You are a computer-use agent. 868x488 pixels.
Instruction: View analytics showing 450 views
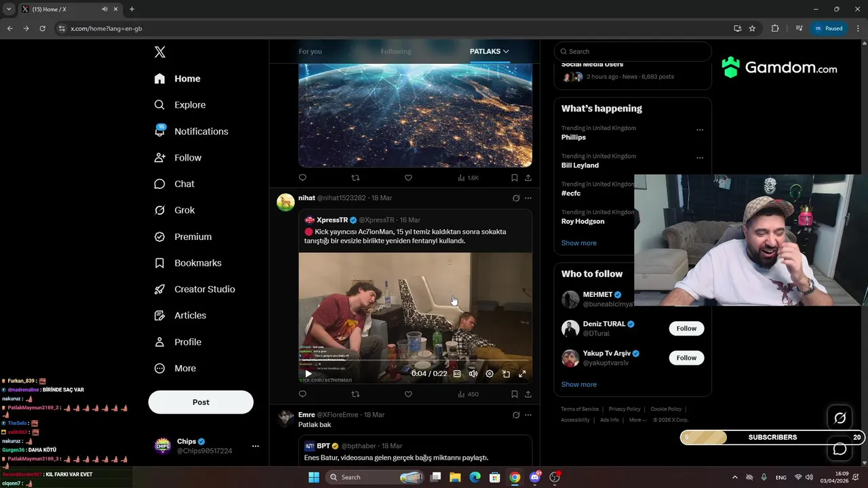[468, 394]
